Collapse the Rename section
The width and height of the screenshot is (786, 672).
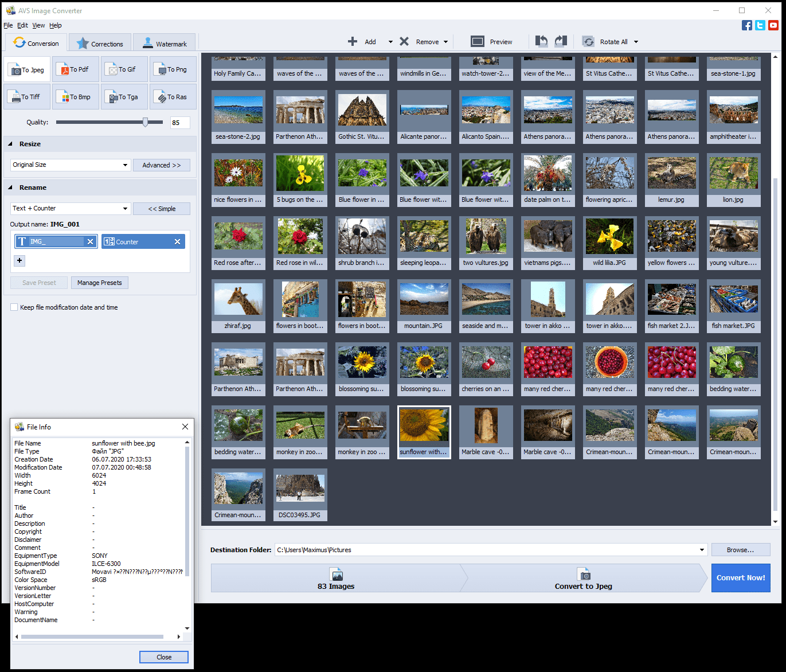tap(10, 187)
